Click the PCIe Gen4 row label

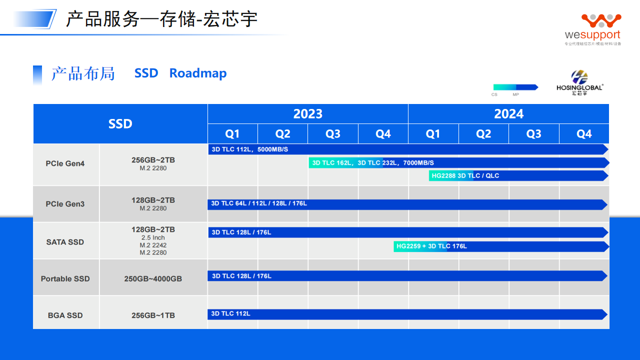pos(65,164)
